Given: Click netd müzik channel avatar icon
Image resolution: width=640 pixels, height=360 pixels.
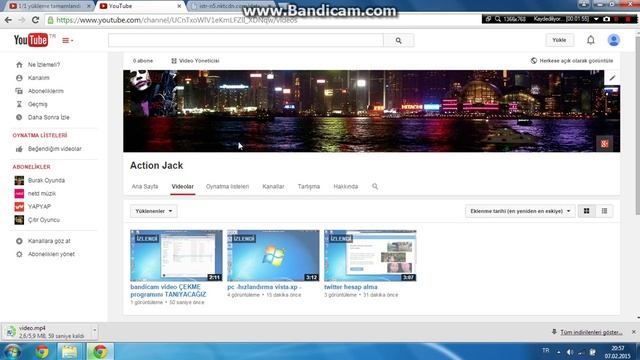Looking at the screenshot, I should tap(19, 193).
